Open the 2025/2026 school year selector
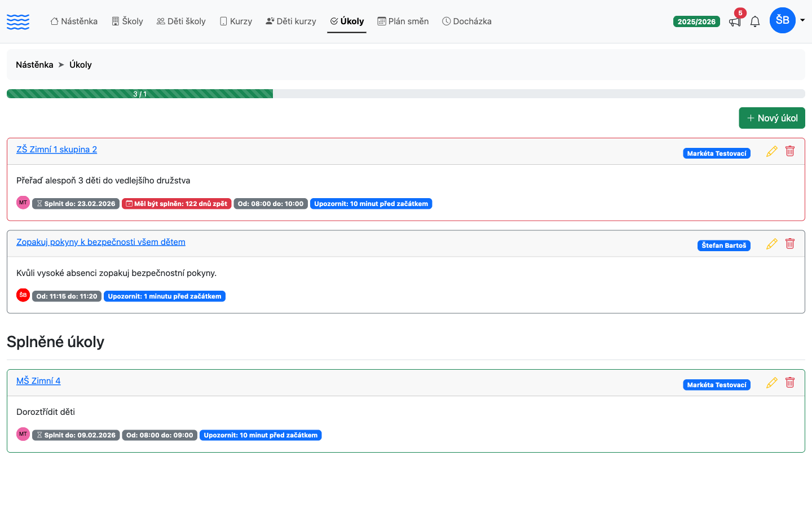812x508 pixels. (696, 21)
